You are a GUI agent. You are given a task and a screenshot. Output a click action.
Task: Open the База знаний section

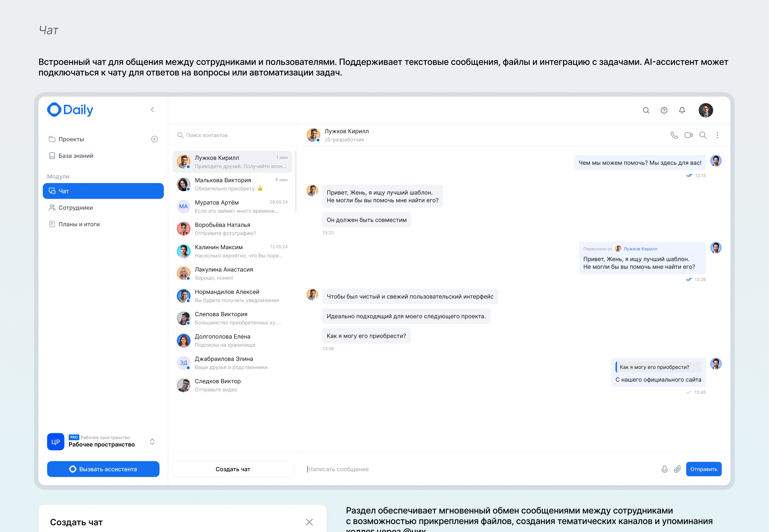coord(75,155)
